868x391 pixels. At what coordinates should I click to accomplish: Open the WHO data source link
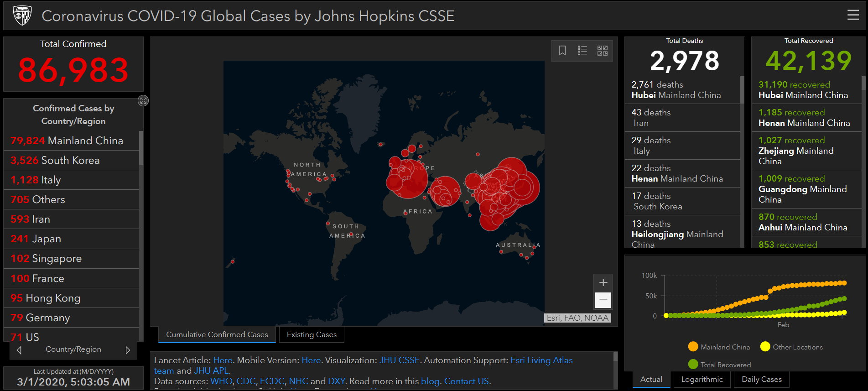coord(221,381)
